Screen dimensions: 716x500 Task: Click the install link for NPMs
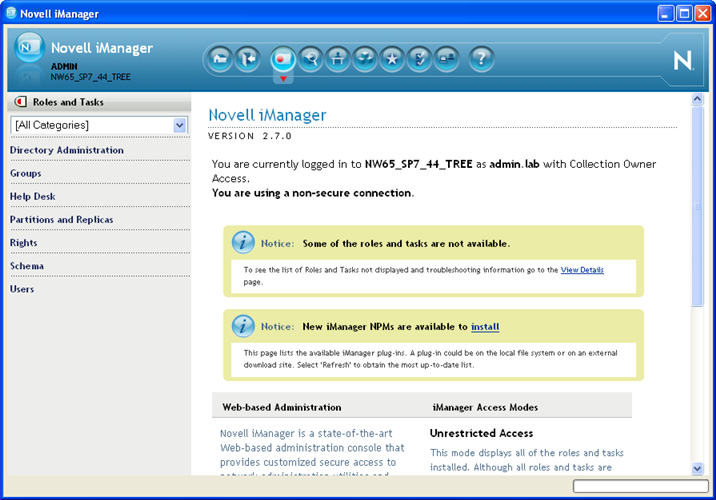(485, 327)
